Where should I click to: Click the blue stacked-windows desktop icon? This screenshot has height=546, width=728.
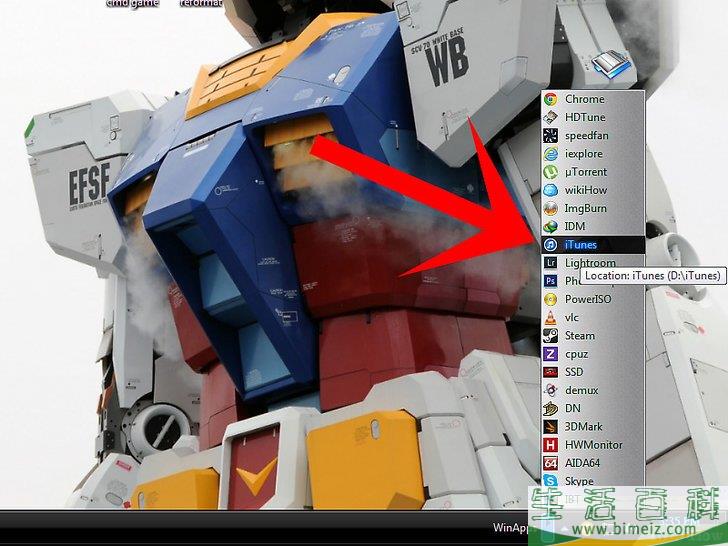(611, 64)
